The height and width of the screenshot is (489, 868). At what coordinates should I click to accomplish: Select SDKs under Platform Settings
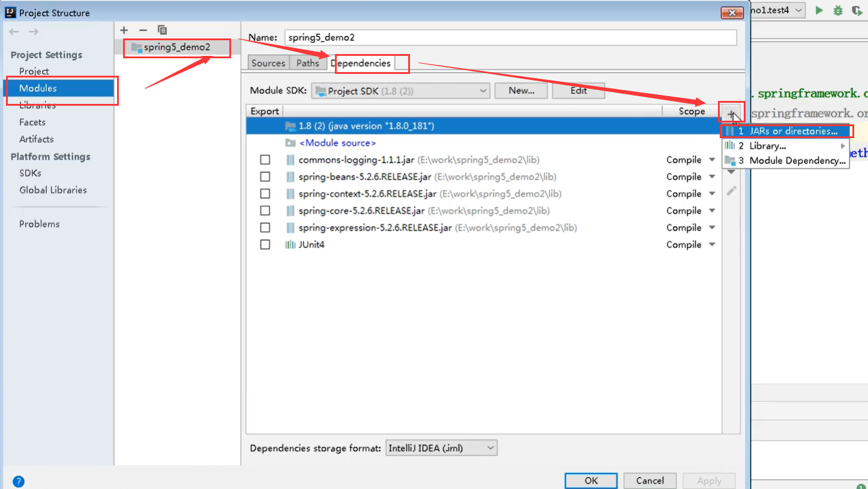30,173
